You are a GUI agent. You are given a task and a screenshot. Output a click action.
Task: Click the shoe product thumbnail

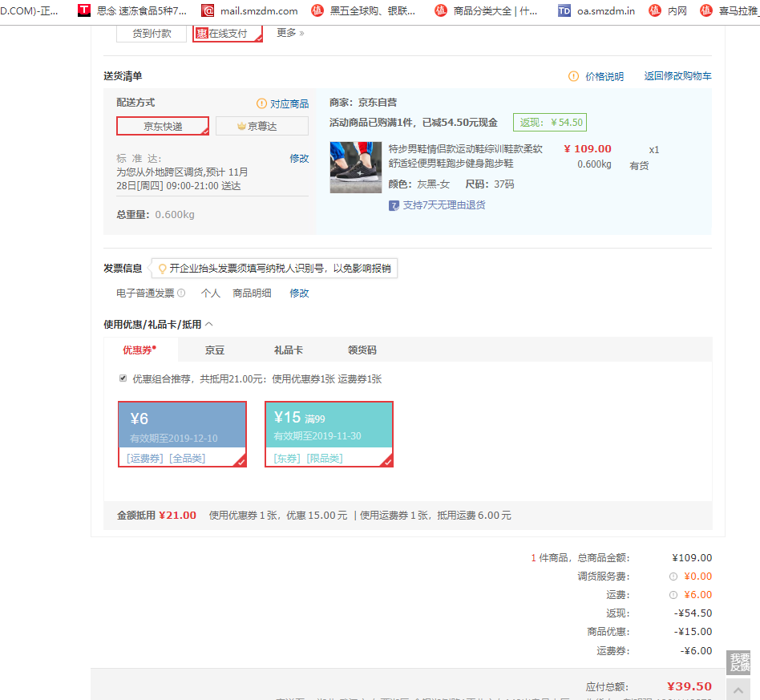click(356, 168)
